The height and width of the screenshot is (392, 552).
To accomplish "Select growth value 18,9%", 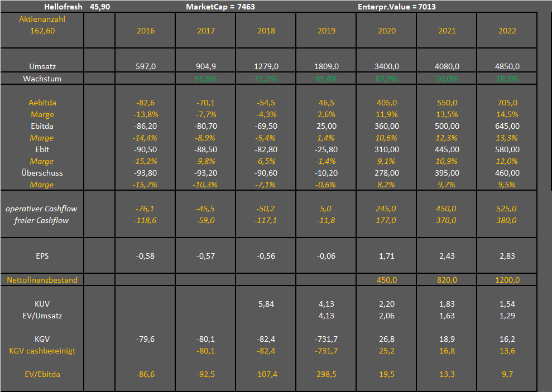I will (507, 79).
